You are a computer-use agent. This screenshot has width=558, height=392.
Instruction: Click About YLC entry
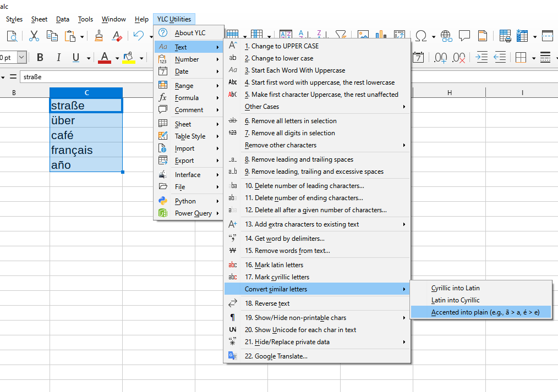pos(190,33)
